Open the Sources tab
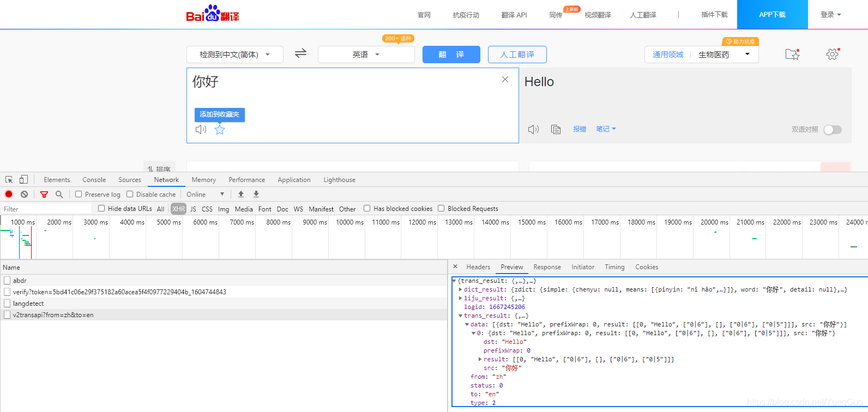 tap(130, 180)
